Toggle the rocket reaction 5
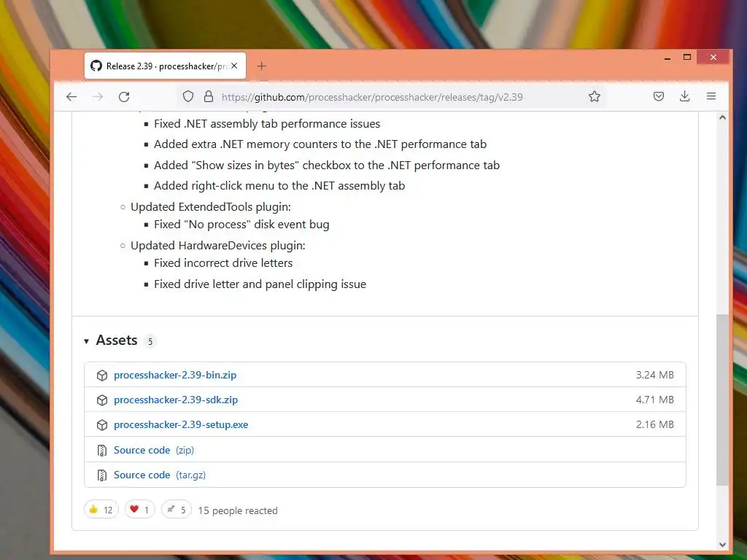747x560 pixels. [177, 510]
